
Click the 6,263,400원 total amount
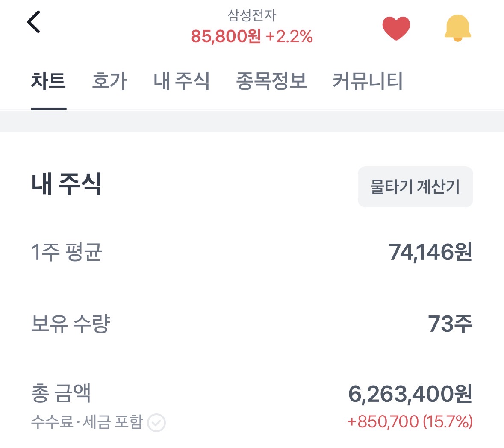click(x=410, y=394)
